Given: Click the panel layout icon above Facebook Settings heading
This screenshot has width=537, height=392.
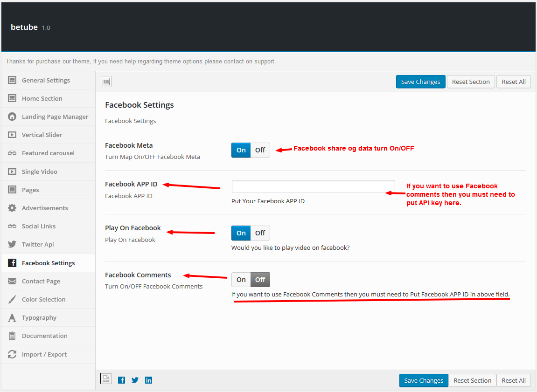Looking at the screenshot, I should pos(106,81).
